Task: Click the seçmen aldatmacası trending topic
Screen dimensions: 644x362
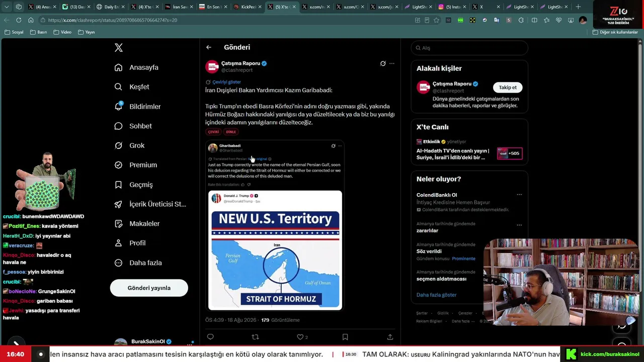Action: (441, 279)
